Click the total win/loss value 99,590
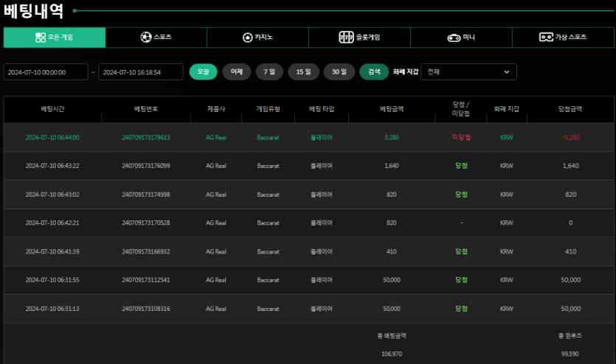 [x=570, y=354]
